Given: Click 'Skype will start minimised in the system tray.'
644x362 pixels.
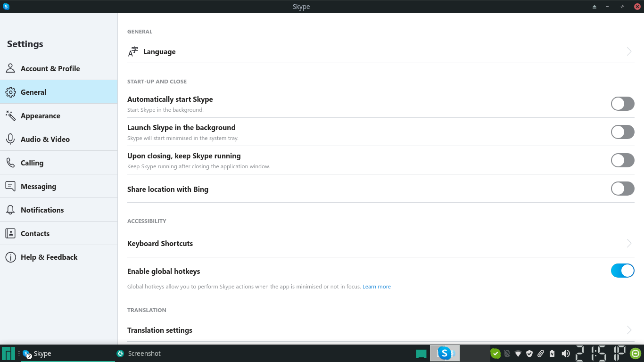Looking at the screenshot, I should [183, 138].
